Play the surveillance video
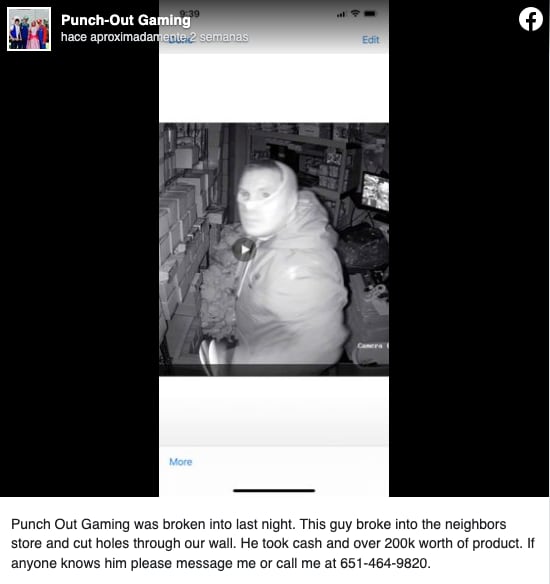 coord(244,250)
